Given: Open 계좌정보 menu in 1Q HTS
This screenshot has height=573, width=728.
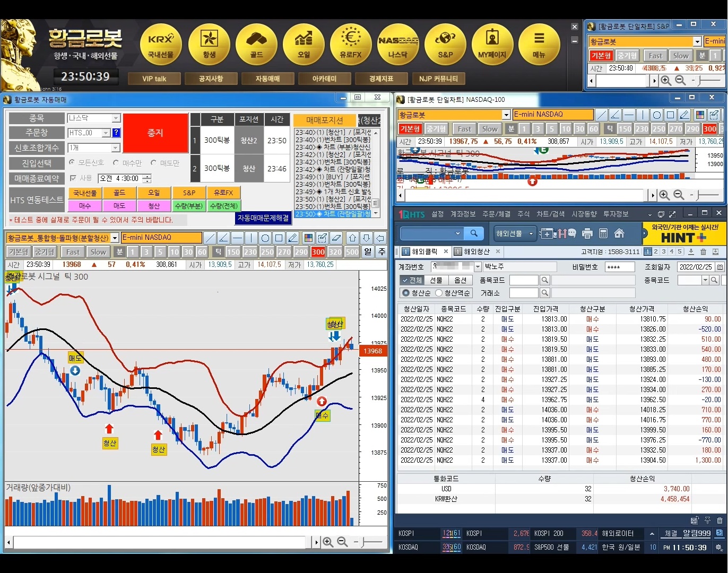Looking at the screenshot, I should pyautogui.click(x=463, y=214).
